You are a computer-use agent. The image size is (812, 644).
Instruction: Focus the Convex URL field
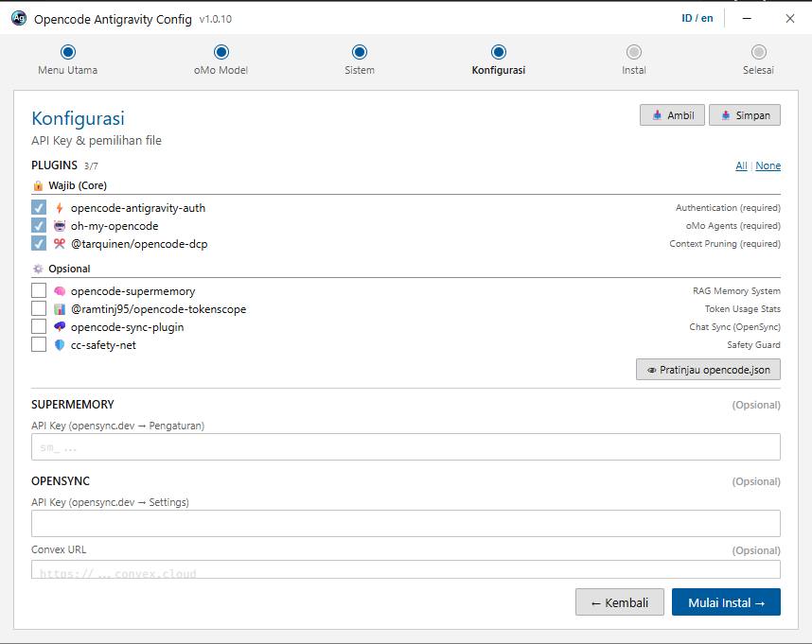pyautogui.click(x=405, y=569)
